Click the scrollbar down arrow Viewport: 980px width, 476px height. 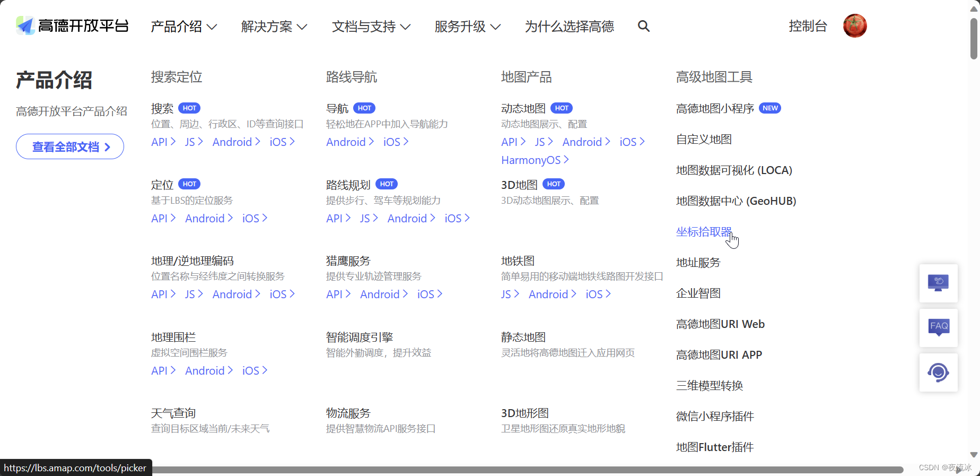point(974,455)
